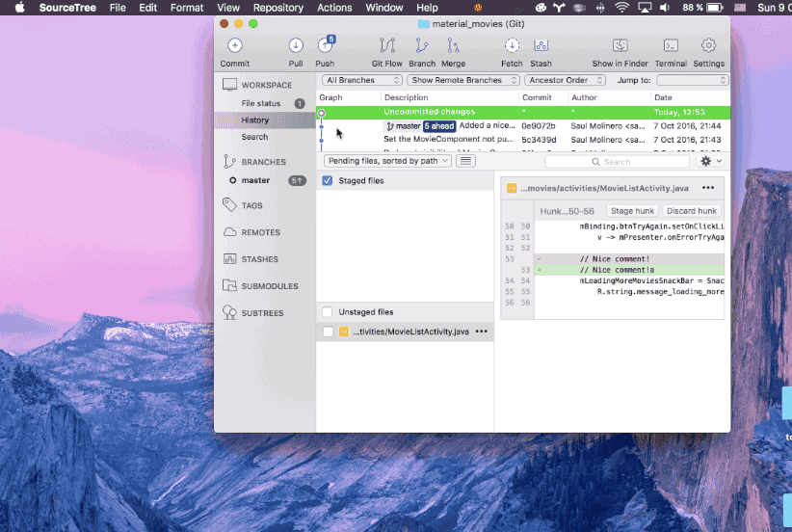This screenshot has width=792, height=532.
Task: Open Pending files sorted by path dropdown
Action: click(x=387, y=161)
